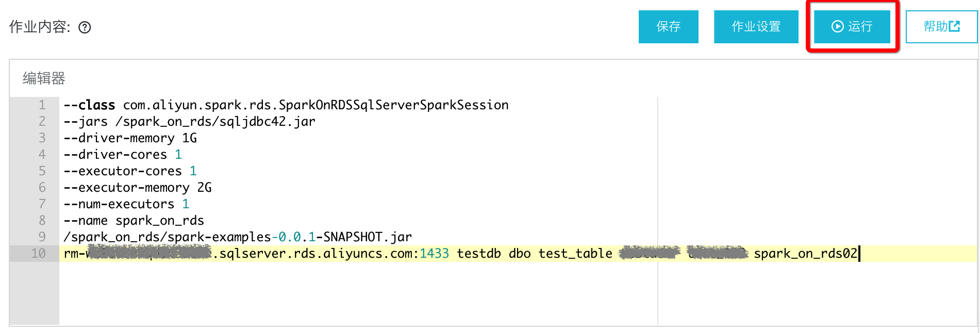The image size is (980, 333).
Task: Click the --executor-cores 1 line
Action: pyautogui.click(x=130, y=171)
